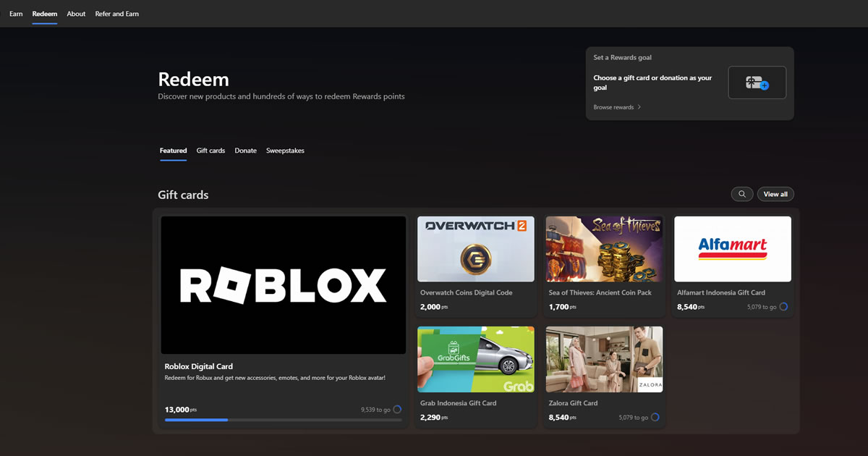
Task: Switch to the Gift cards tab
Action: click(210, 151)
